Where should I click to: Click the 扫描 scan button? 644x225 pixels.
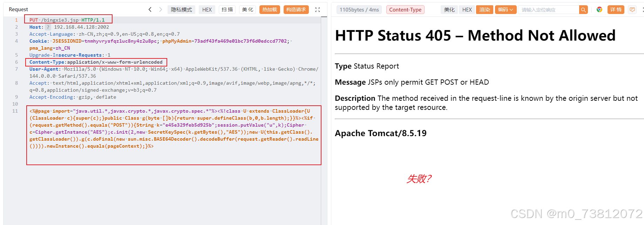coord(227,9)
